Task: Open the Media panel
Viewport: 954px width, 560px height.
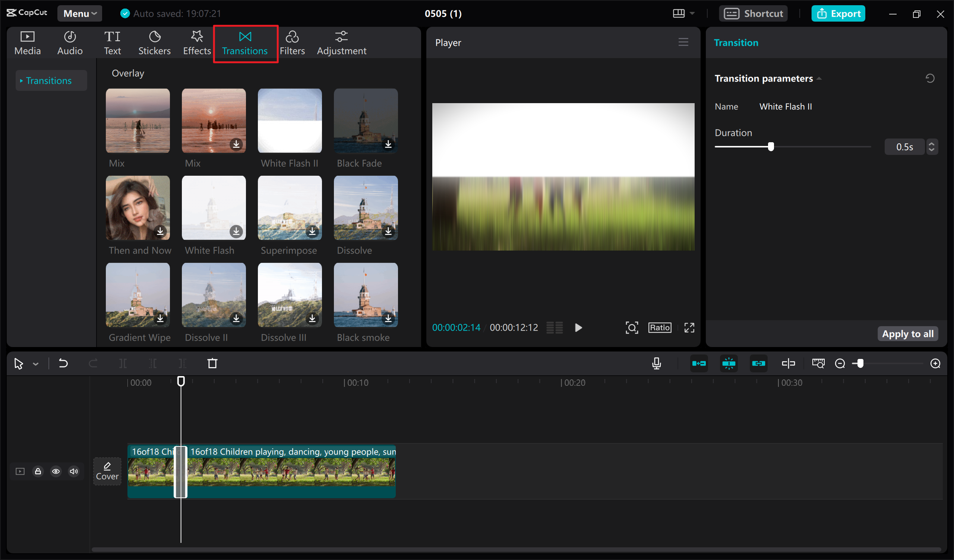Action: click(27, 42)
